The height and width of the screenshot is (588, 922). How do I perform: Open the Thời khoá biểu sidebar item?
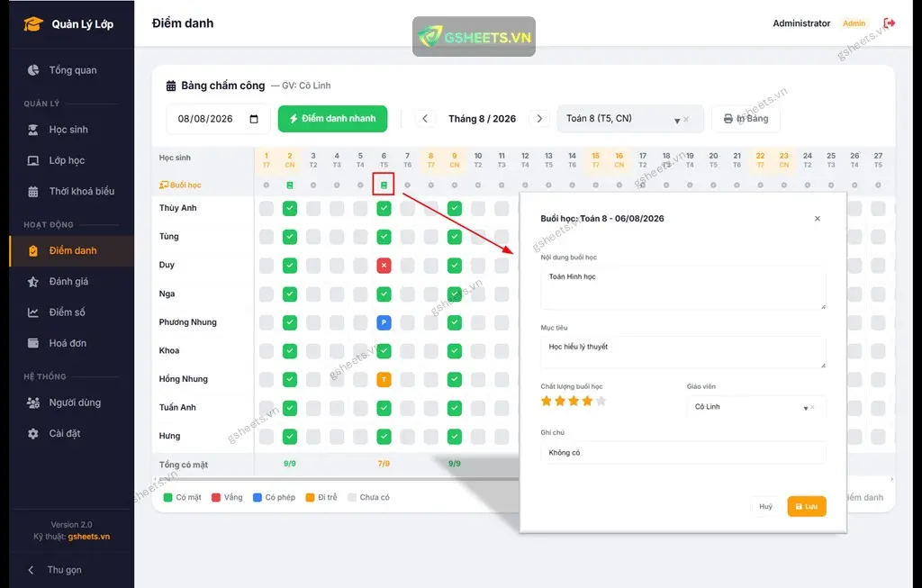pyautogui.click(x=72, y=191)
